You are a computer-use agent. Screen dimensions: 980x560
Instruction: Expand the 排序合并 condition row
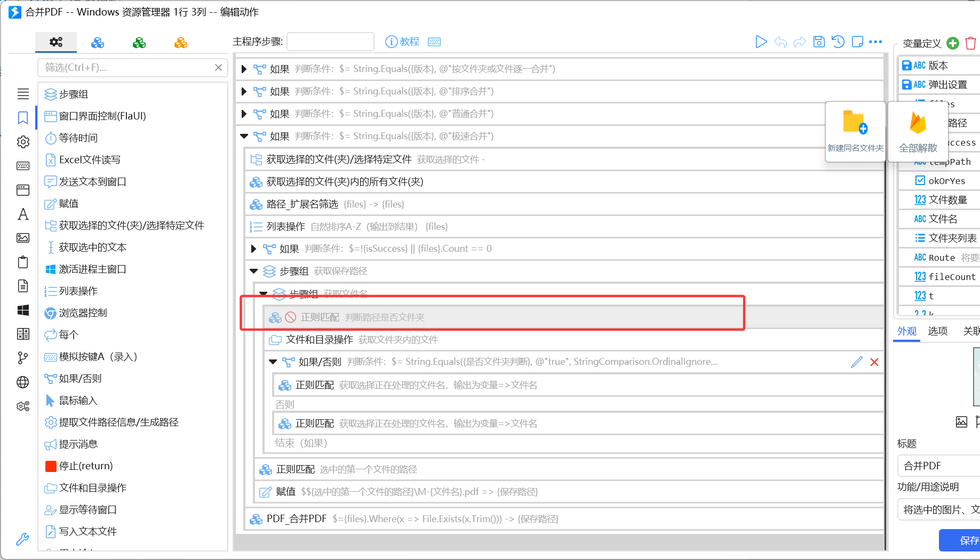244,92
